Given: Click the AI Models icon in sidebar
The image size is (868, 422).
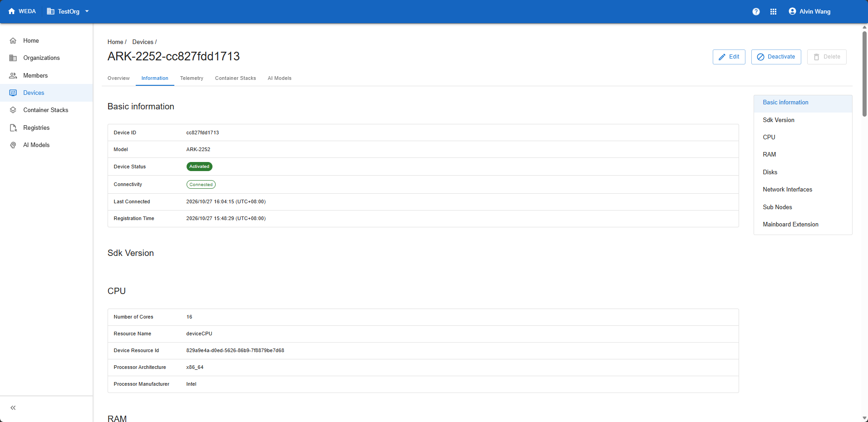Looking at the screenshot, I should point(13,145).
